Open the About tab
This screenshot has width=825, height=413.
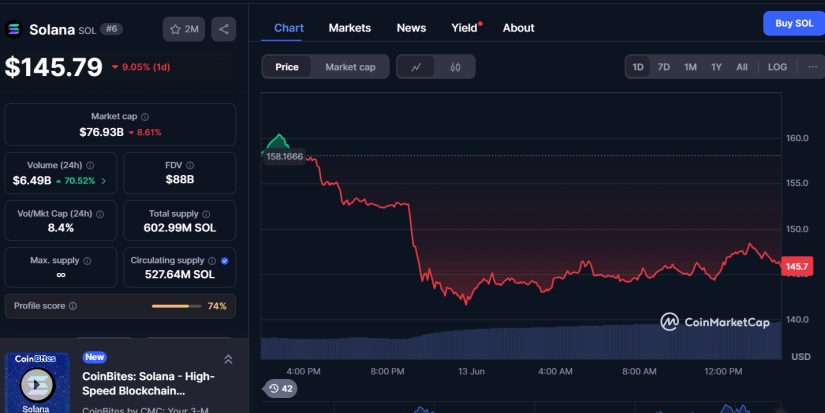(x=518, y=28)
